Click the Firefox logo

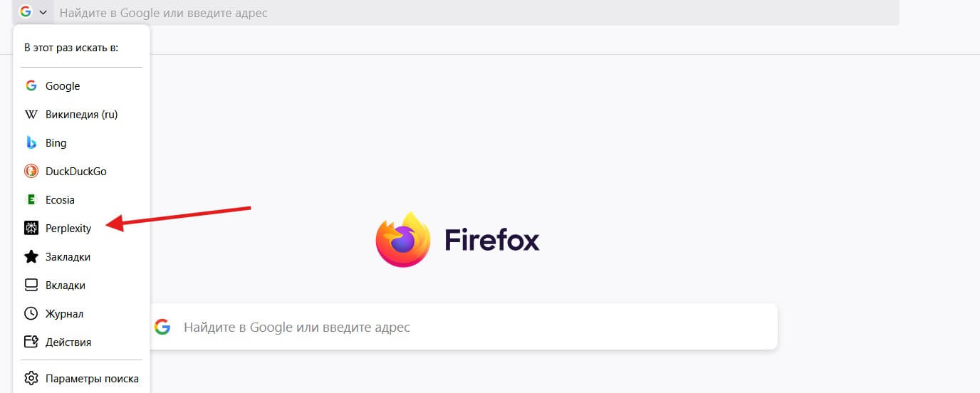(x=403, y=240)
